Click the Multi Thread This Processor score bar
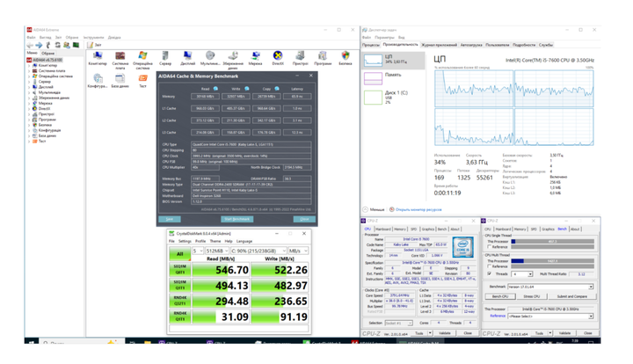Screen dimensions: 633x364 pos(552,261)
